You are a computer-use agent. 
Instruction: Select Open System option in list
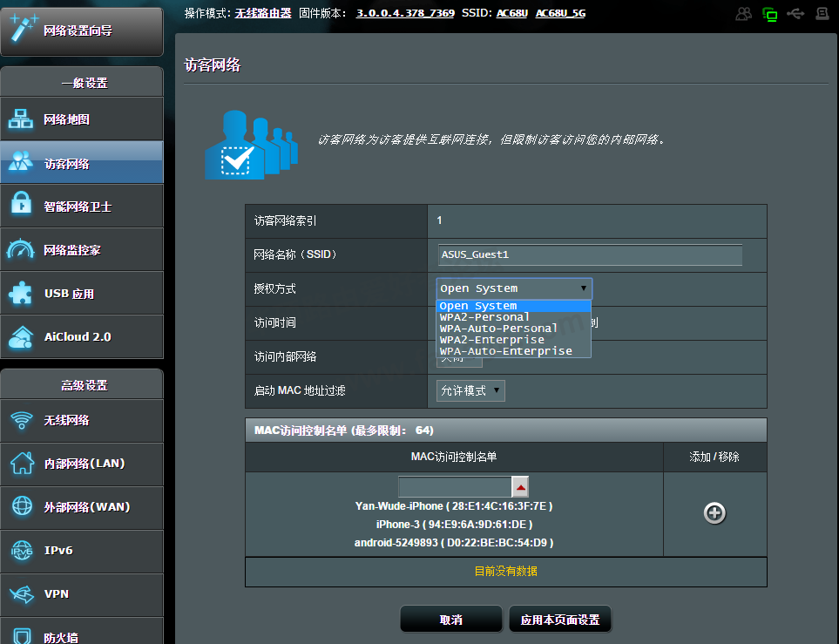[514, 306]
